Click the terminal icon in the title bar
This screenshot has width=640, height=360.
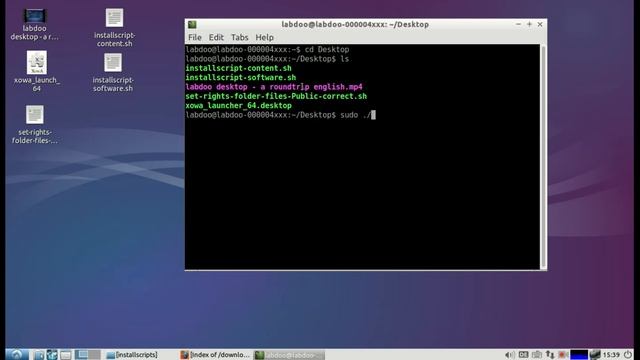point(192,24)
